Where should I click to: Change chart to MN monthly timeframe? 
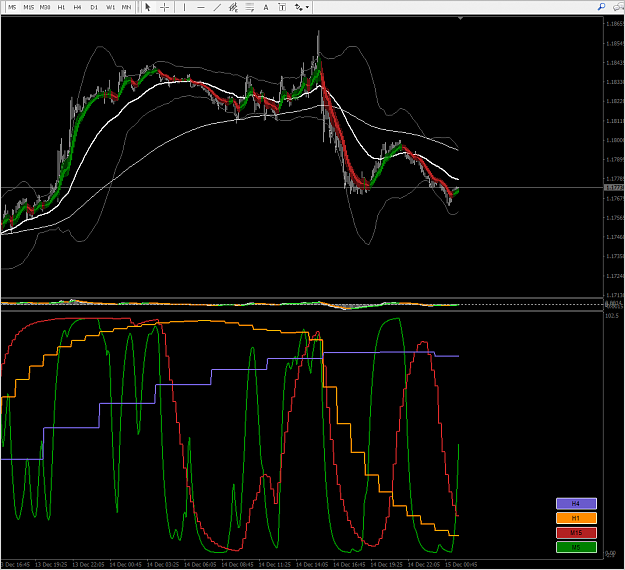point(126,7)
